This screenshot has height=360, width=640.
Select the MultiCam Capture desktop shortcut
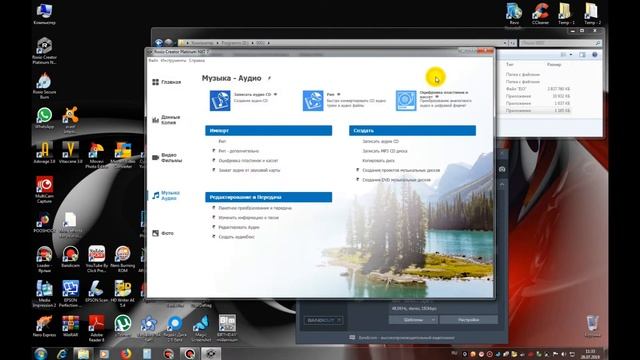point(44,189)
